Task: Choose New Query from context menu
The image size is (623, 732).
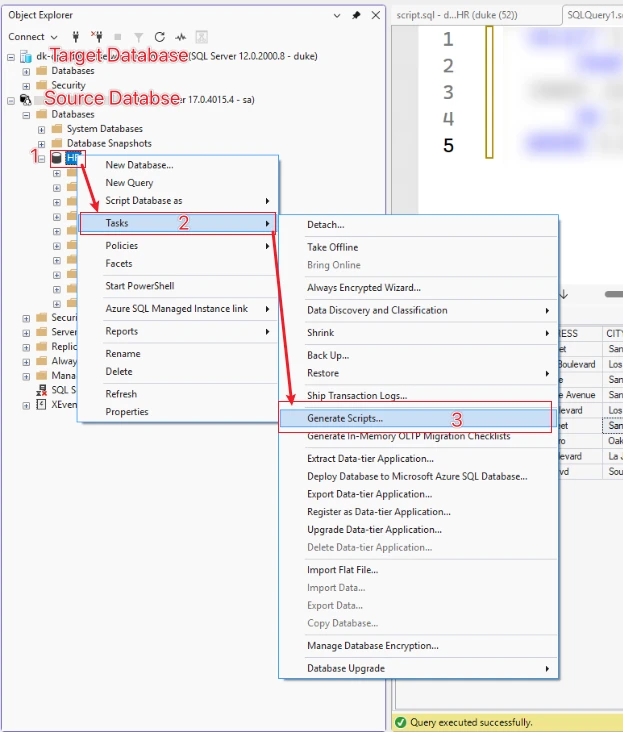Action: [177, 183]
